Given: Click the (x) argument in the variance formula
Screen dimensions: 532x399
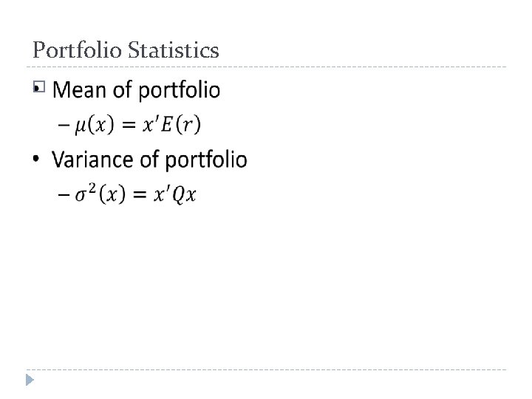Looking at the screenshot, I should click(x=112, y=194).
